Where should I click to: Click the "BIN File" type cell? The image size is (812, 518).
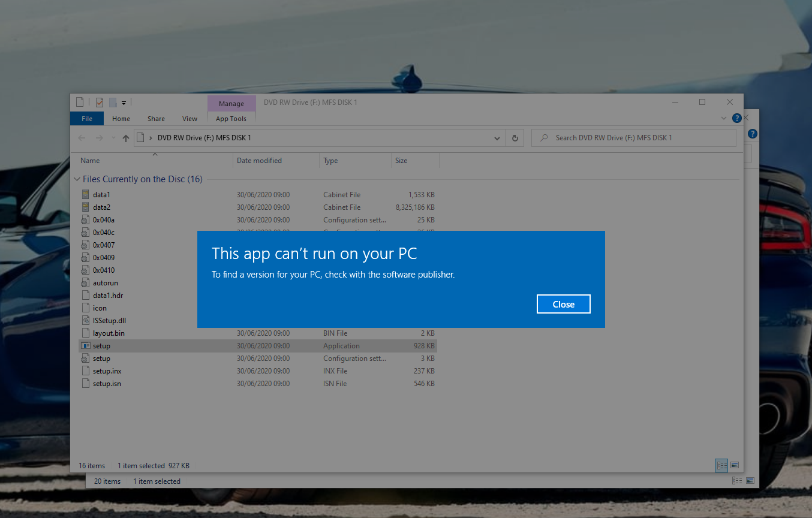pyautogui.click(x=335, y=333)
